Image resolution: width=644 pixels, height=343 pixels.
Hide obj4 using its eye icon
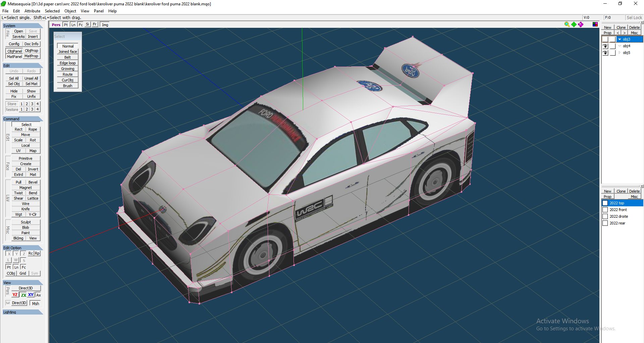point(605,46)
